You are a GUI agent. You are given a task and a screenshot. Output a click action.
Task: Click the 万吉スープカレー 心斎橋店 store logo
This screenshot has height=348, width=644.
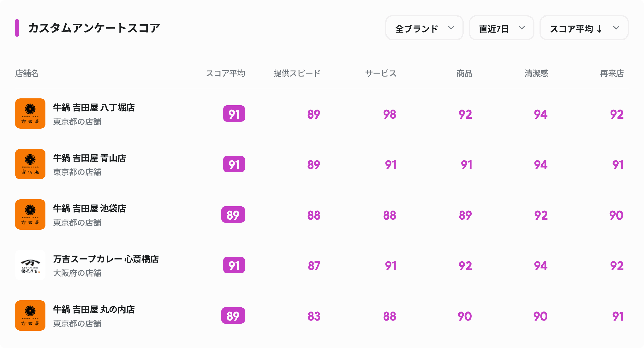(x=30, y=265)
